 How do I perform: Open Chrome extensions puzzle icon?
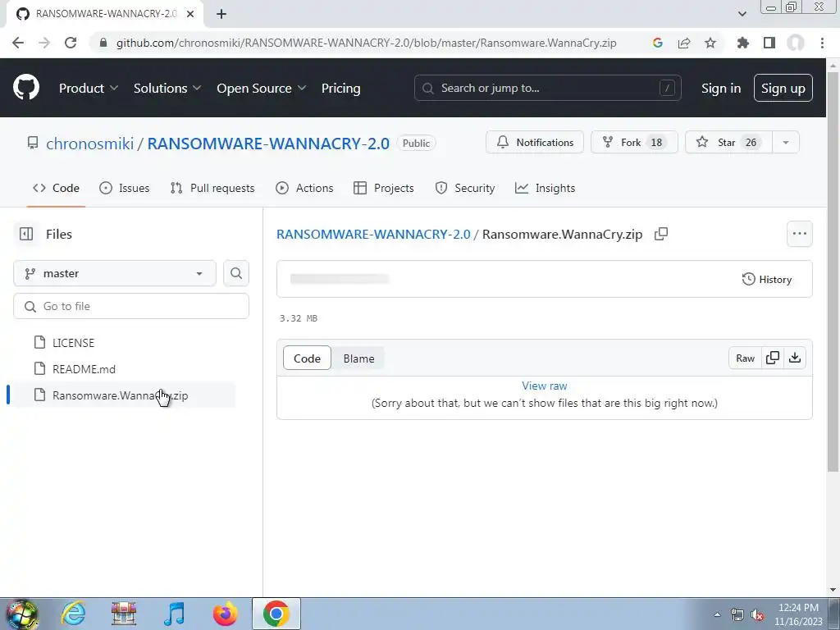[742, 43]
